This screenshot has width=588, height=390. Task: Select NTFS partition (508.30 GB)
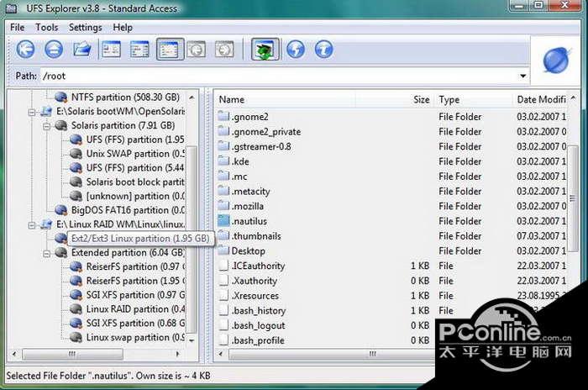click(125, 97)
